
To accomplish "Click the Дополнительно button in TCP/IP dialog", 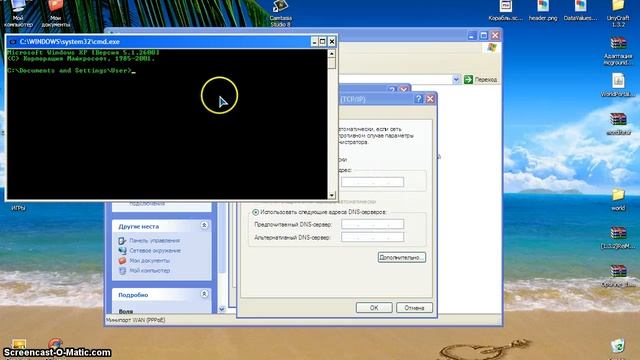I will [402, 257].
